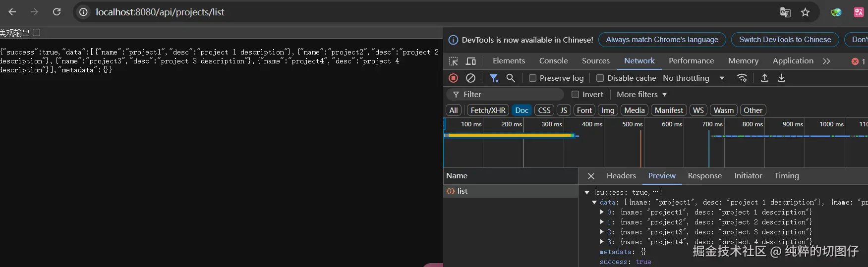
Task: Click Switch DevTools to Chinese button
Action: 785,40
